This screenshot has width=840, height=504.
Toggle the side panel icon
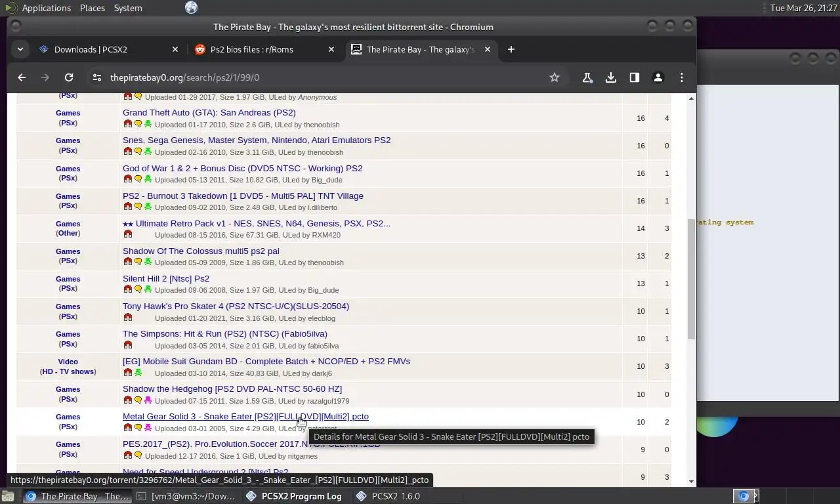pyautogui.click(x=635, y=77)
